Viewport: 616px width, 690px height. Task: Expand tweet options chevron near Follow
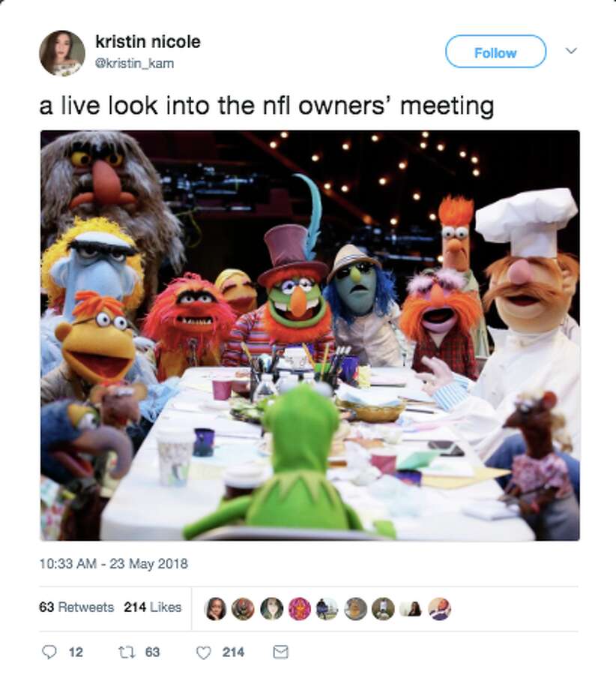[x=571, y=51]
